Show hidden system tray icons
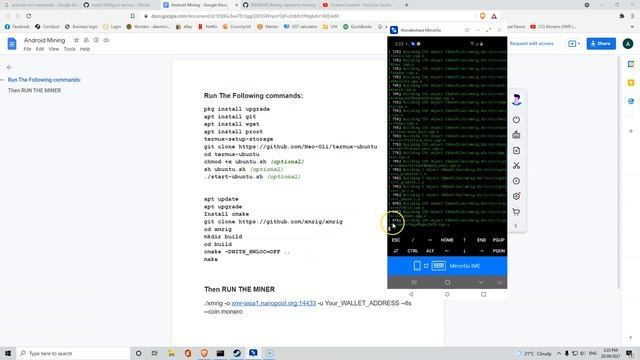This screenshot has height=360, width=640. click(x=558, y=353)
